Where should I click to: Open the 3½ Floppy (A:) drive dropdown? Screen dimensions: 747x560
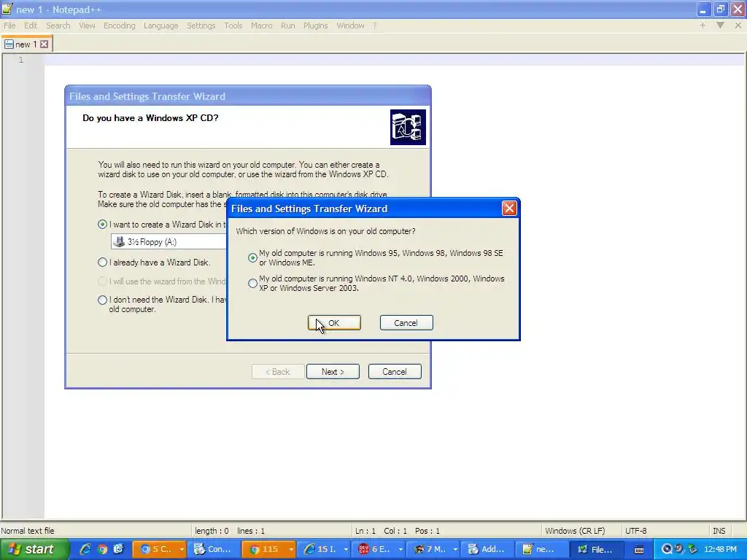tap(169, 242)
